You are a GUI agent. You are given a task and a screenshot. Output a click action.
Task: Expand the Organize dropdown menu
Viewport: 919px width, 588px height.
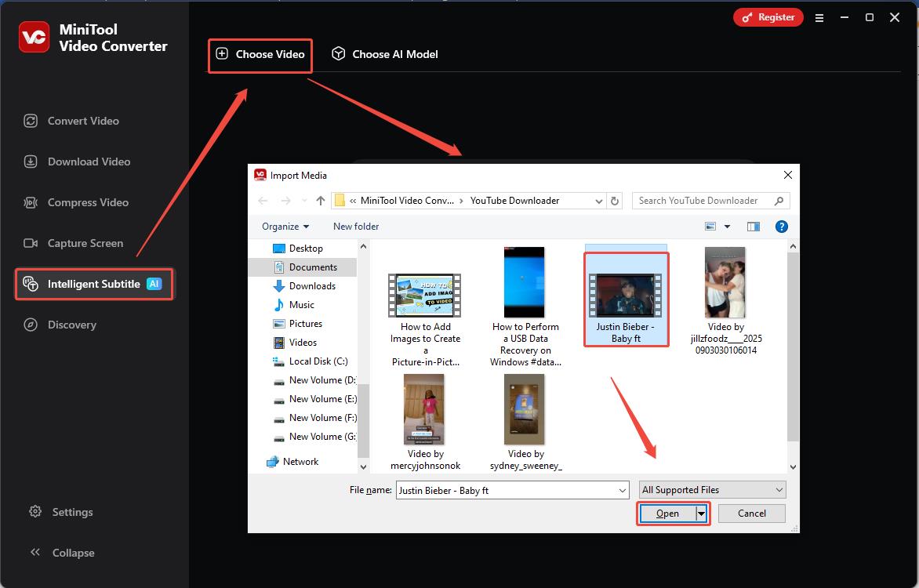pyautogui.click(x=285, y=227)
